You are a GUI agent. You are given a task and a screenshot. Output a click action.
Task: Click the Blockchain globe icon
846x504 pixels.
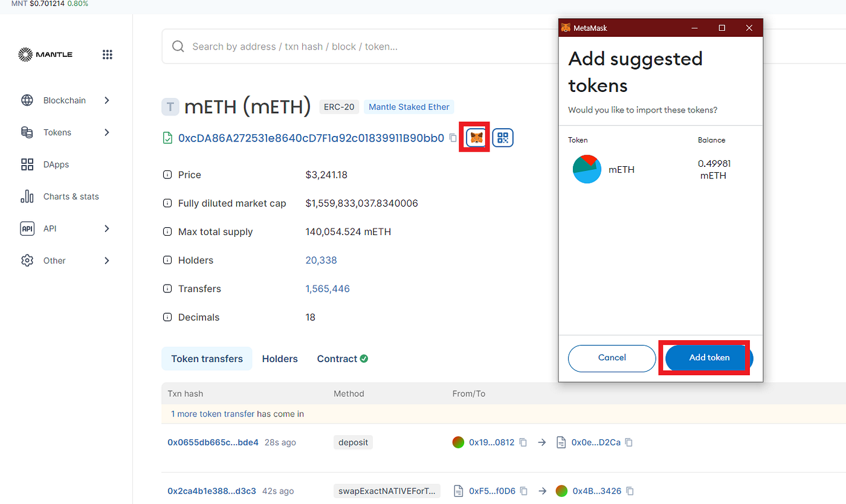pyautogui.click(x=27, y=100)
